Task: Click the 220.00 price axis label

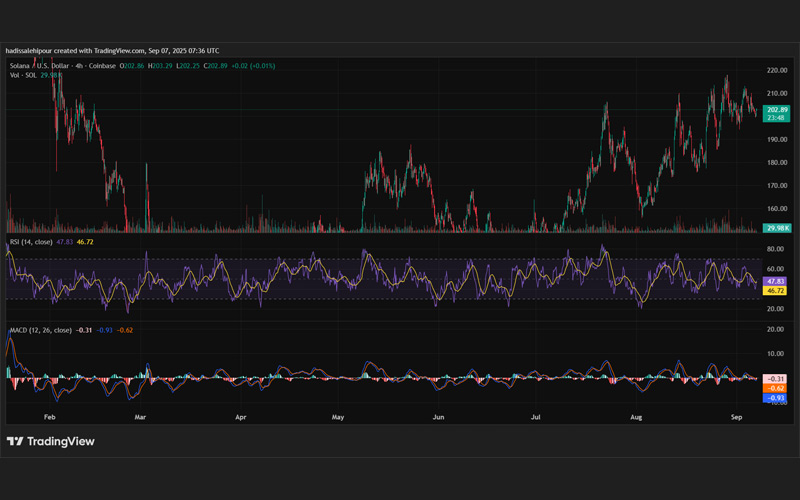Action: 777,70
